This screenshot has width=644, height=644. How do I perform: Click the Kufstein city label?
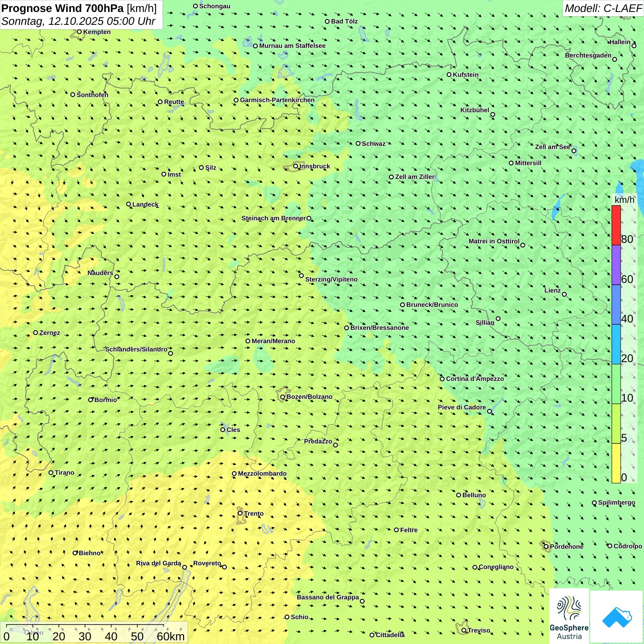[x=466, y=75]
